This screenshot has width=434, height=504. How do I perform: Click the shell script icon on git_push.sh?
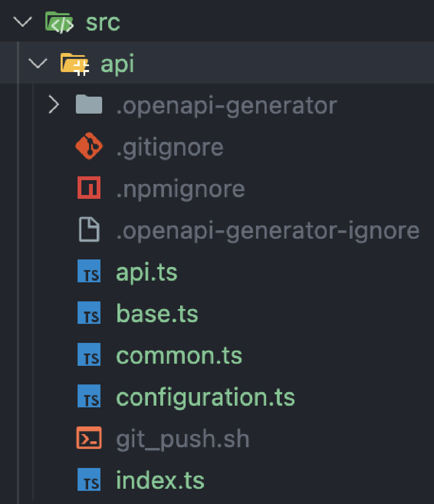coord(89,438)
